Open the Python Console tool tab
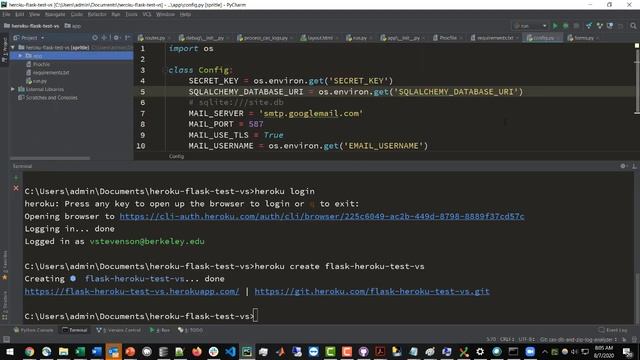The height and width of the screenshot is (360, 640). [x=33, y=330]
